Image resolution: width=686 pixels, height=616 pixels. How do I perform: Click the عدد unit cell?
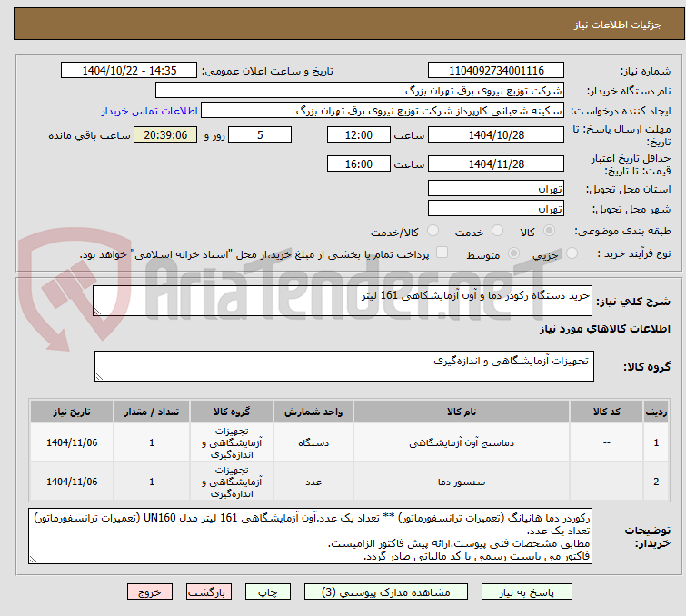[x=313, y=482]
